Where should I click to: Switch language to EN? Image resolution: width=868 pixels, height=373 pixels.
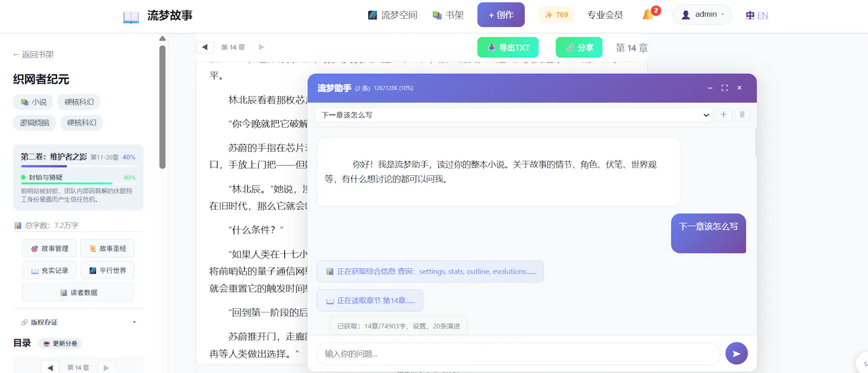coord(763,15)
